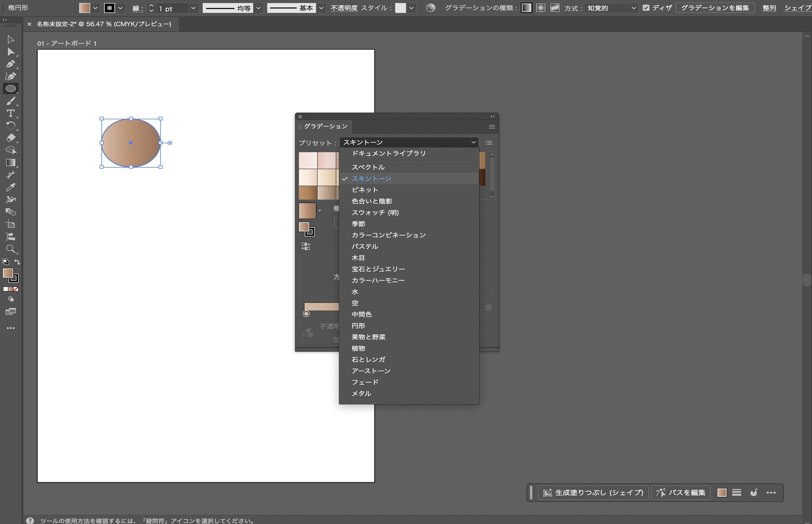The height and width of the screenshot is (524, 812).
Task: Toggle reverse gradient in the gradient panel
Action: pos(305,246)
